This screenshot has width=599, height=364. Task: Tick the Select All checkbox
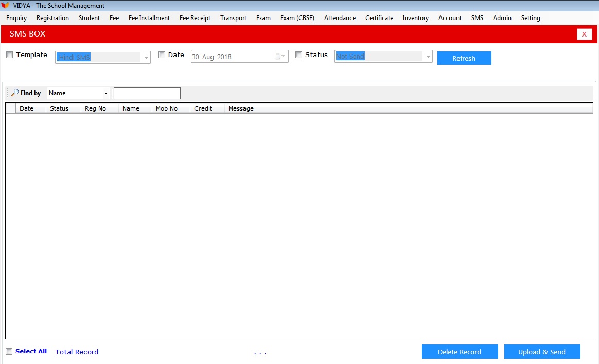pos(9,352)
